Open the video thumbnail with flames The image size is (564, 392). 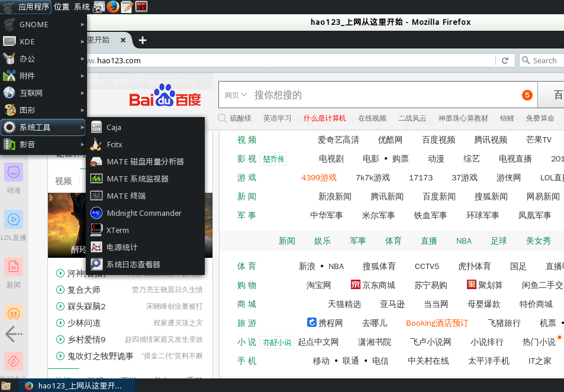point(67,225)
